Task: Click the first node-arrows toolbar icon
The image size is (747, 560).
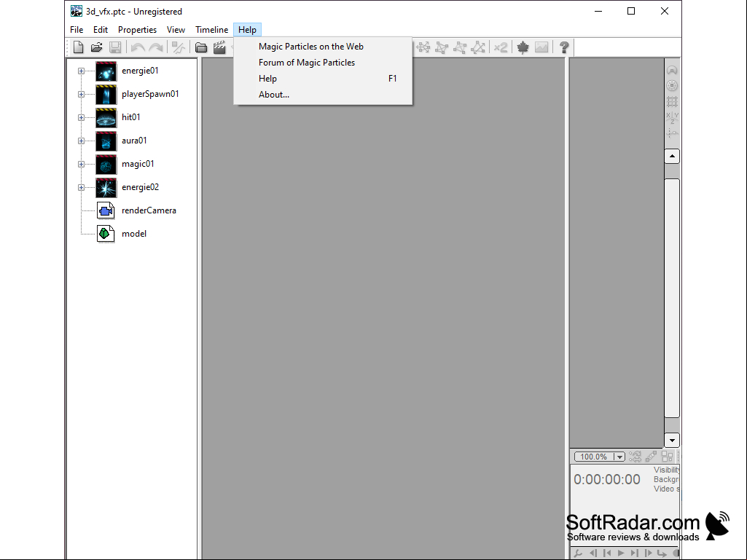Action: pyautogui.click(x=423, y=47)
